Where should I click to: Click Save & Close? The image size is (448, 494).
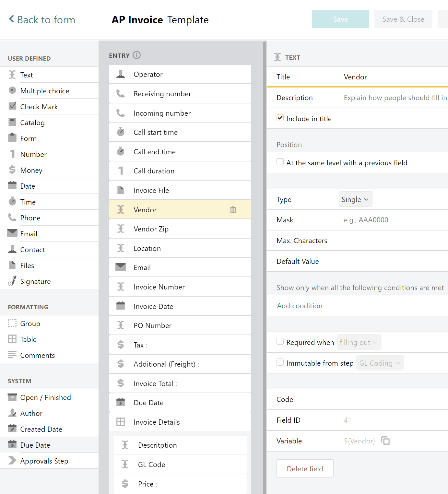pos(403,19)
